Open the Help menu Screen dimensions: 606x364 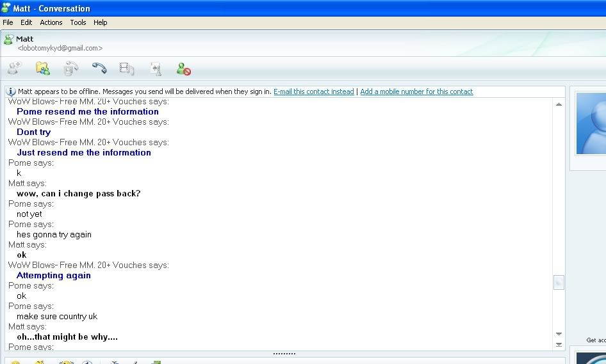(x=100, y=22)
